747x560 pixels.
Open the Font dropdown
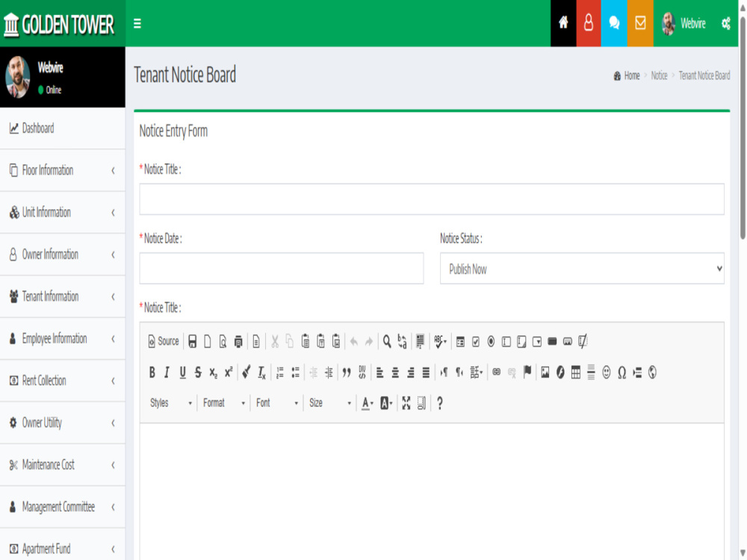point(277,403)
